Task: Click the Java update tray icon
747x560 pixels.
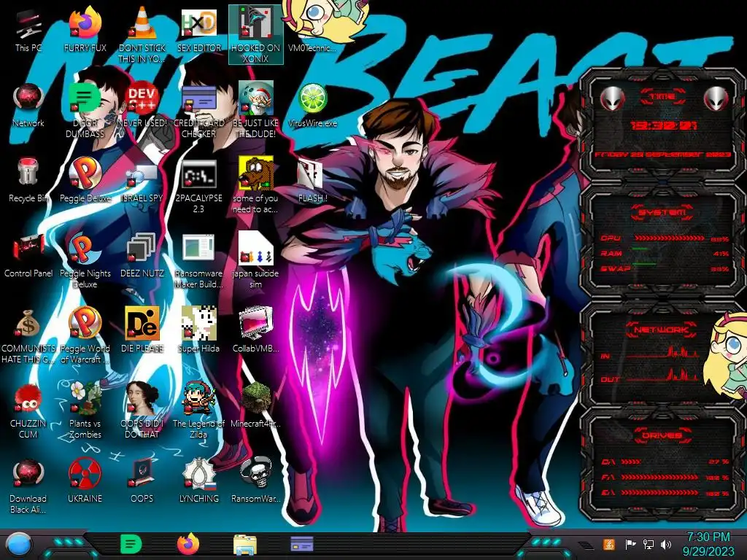Action: pyautogui.click(x=609, y=545)
